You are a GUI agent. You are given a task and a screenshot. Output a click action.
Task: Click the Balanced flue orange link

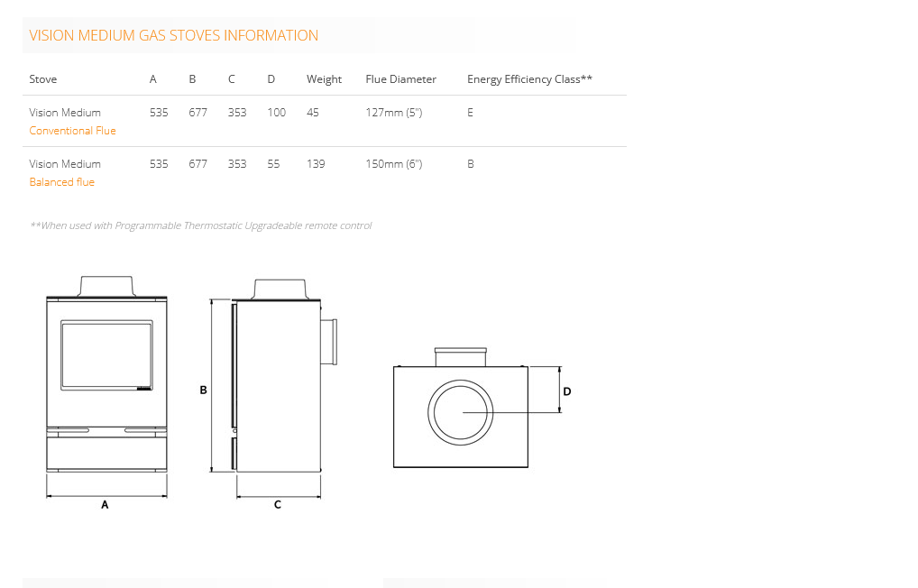pos(61,182)
